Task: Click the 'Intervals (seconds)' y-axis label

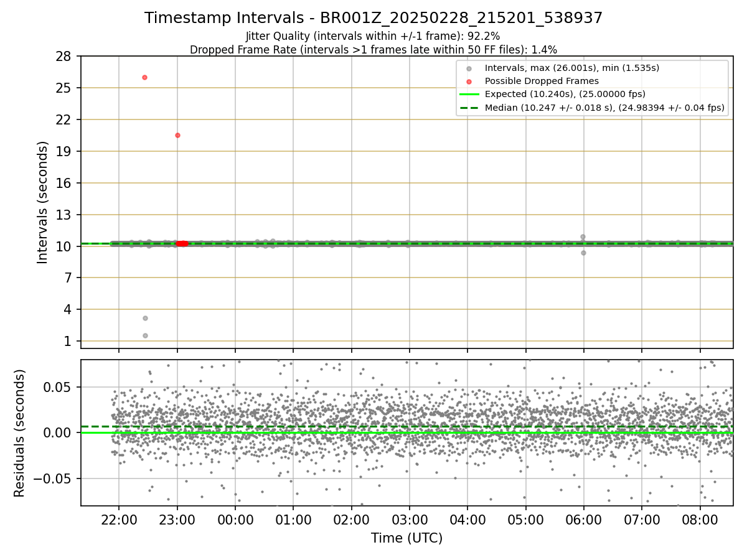Action: click(43, 202)
